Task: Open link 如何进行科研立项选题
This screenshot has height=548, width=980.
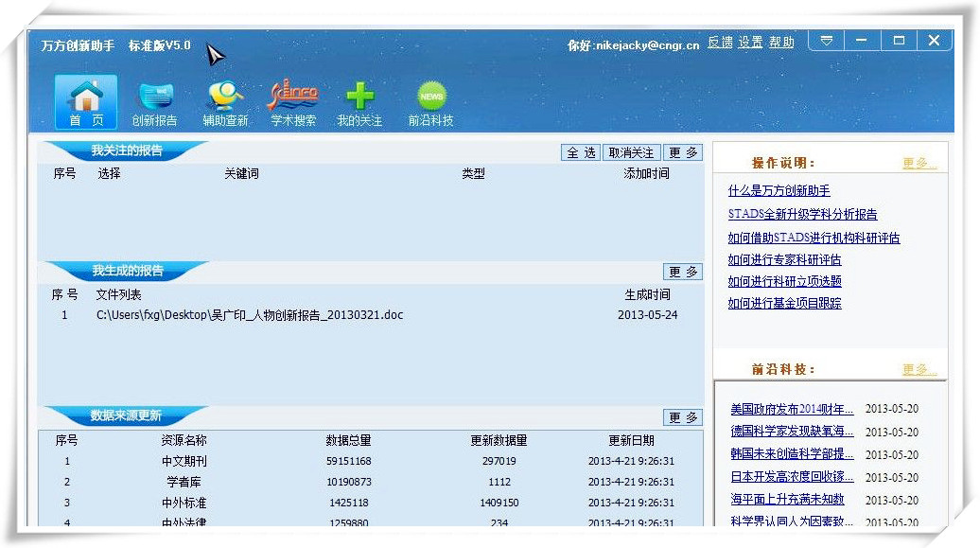Action: tap(784, 281)
